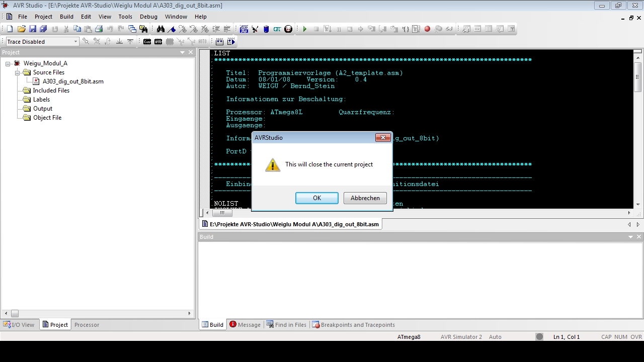Toggle breakpoint with the red circle icon
The width and height of the screenshot is (644, 362).
tap(427, 29)
